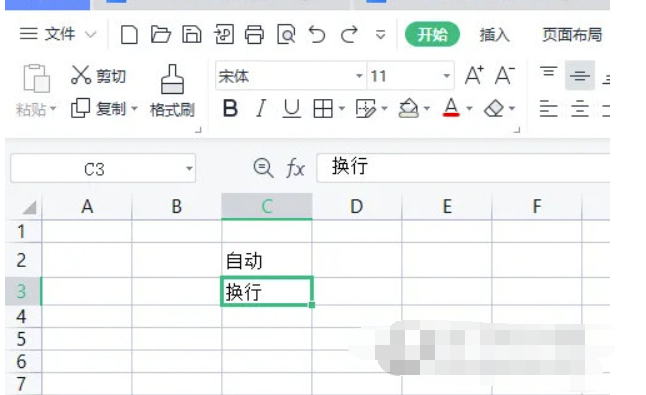Create a new blank document icon
646x395 pixels.
(x=129, y=35)
